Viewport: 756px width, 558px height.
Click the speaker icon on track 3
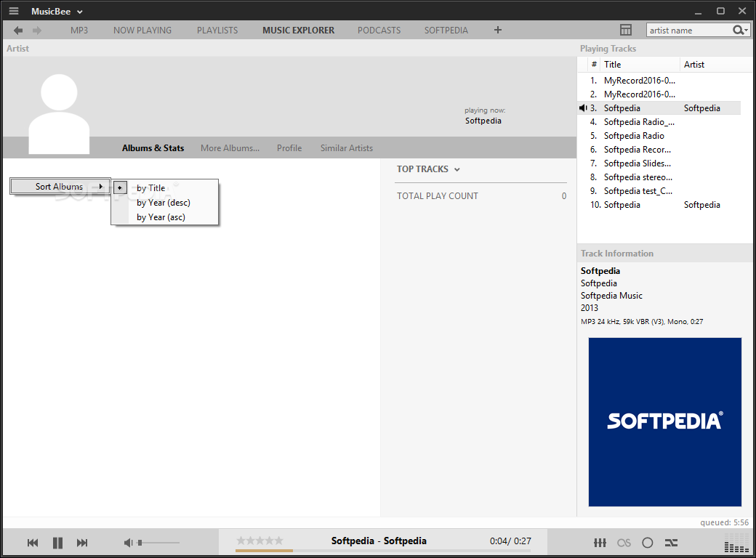[x=583, y=108]
